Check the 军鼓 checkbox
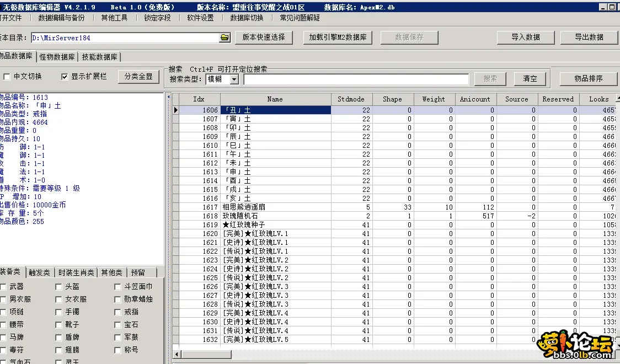 [x=117, y=337]
